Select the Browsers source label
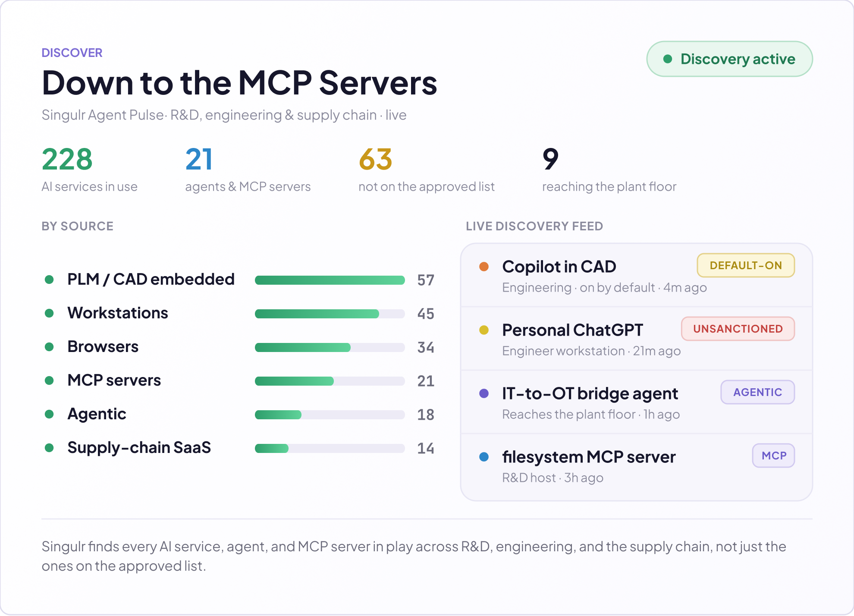Viewport: 854px width, 616px height. click(x=103, y=347)
